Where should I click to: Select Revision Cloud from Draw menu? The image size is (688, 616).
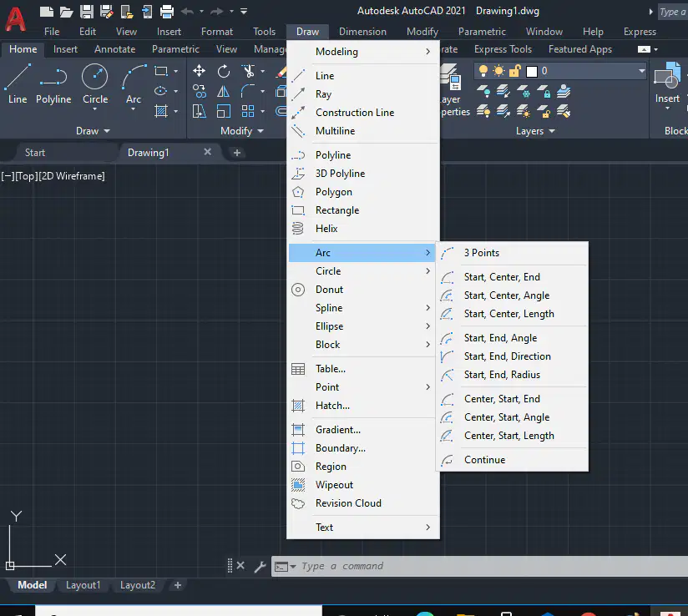[x=364, y=502]
